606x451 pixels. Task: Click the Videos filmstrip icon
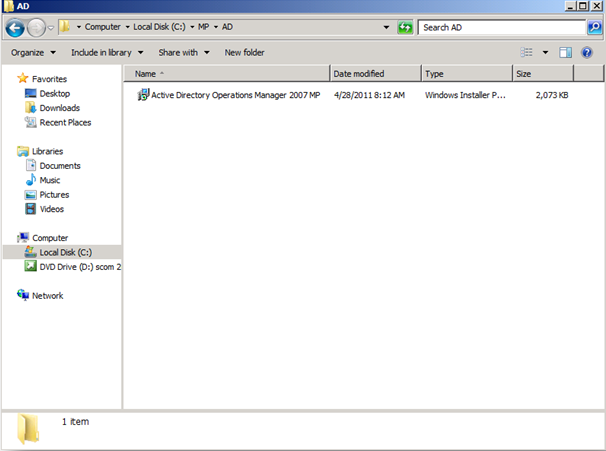(31, 209)
